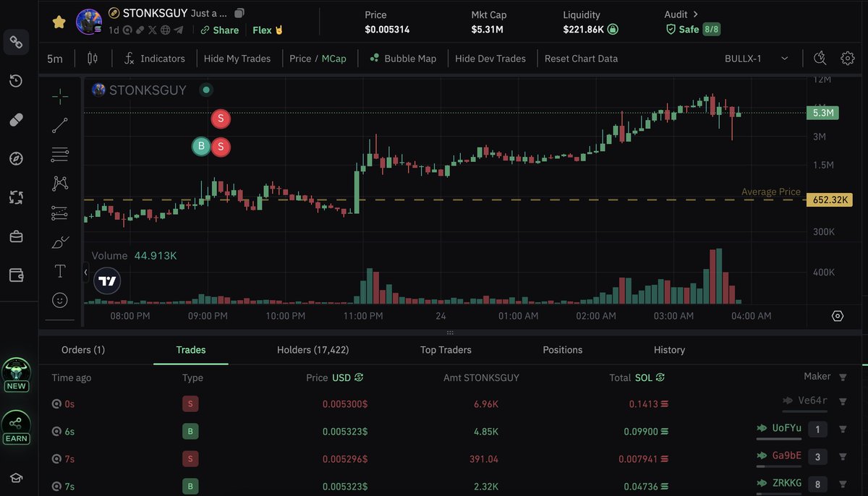
Task: Open the BULLX-1 layout dropdown
Action: coord(756,59)
